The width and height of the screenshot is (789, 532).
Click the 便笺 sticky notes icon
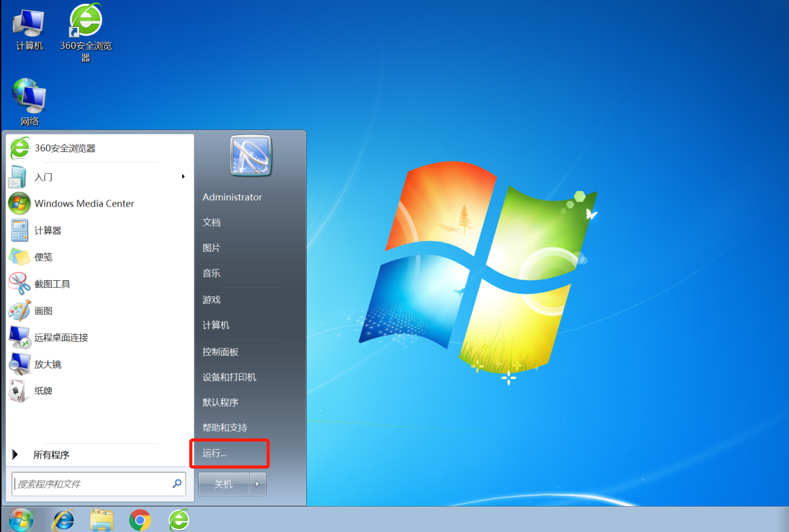(19, 257)
